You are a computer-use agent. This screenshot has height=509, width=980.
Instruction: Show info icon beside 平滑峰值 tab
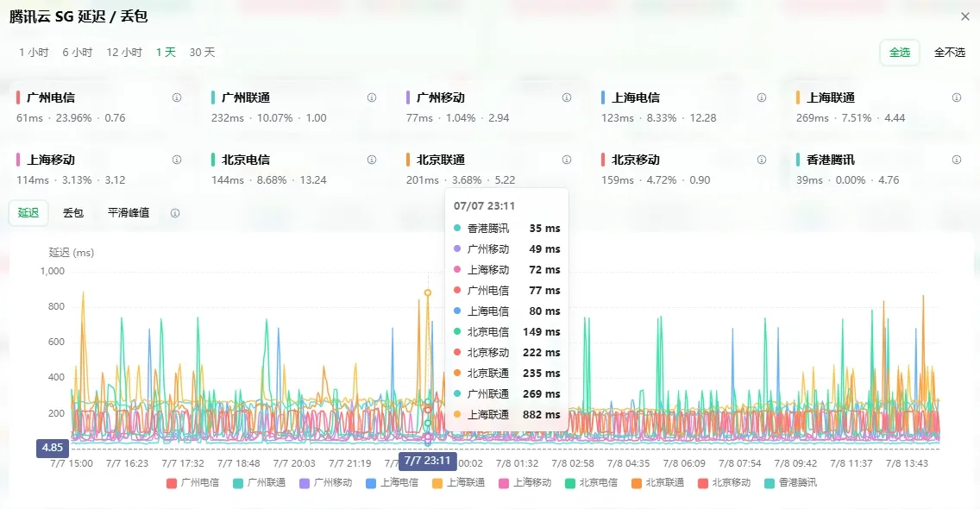[175, 213]
